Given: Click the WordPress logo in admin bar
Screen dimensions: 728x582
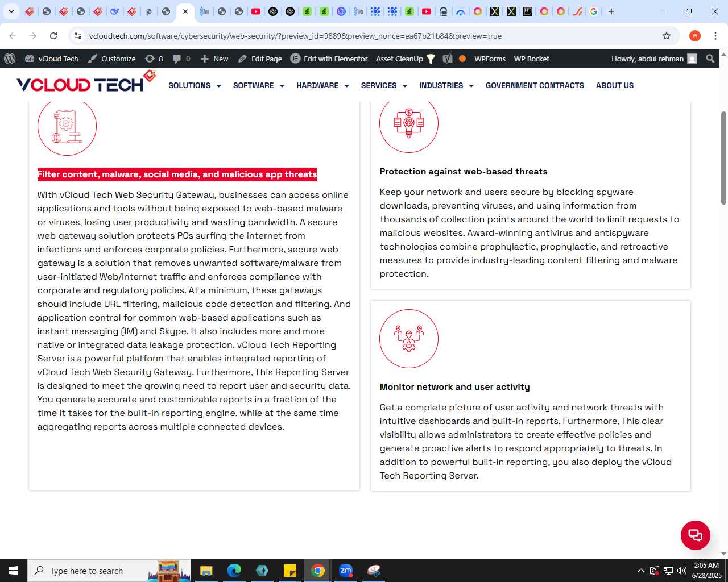Looking at the screenshot, I should [10, 59].
